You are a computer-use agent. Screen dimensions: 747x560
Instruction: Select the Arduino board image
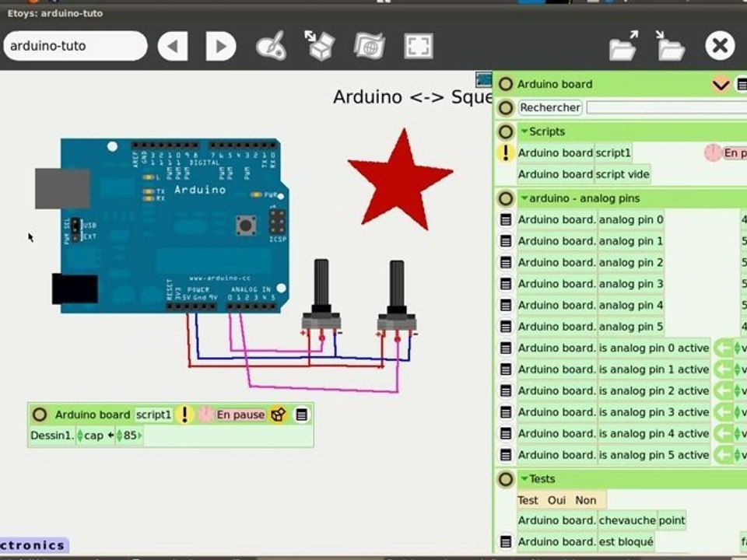(x=163, y=226)
